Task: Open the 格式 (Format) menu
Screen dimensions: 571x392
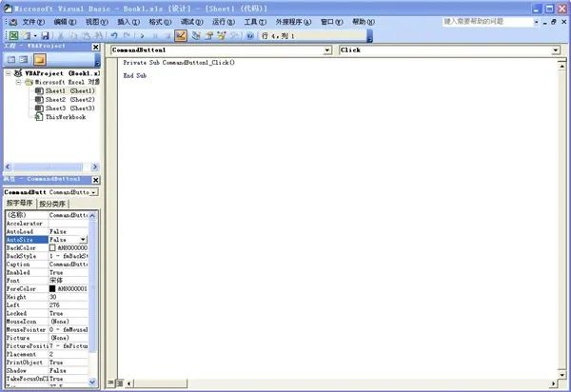Action: [160, 22]
